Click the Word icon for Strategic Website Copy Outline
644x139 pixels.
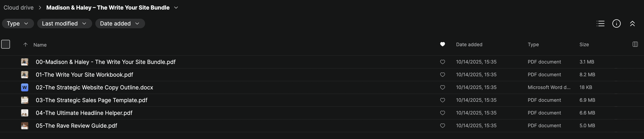pyautogui.click(x=24, y=87)
